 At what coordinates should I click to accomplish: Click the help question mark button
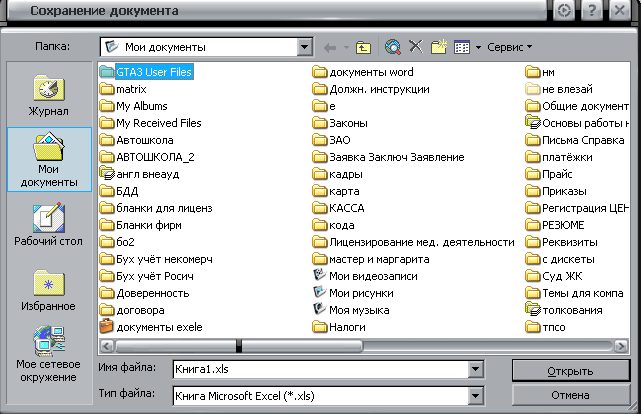click(592, 10)
